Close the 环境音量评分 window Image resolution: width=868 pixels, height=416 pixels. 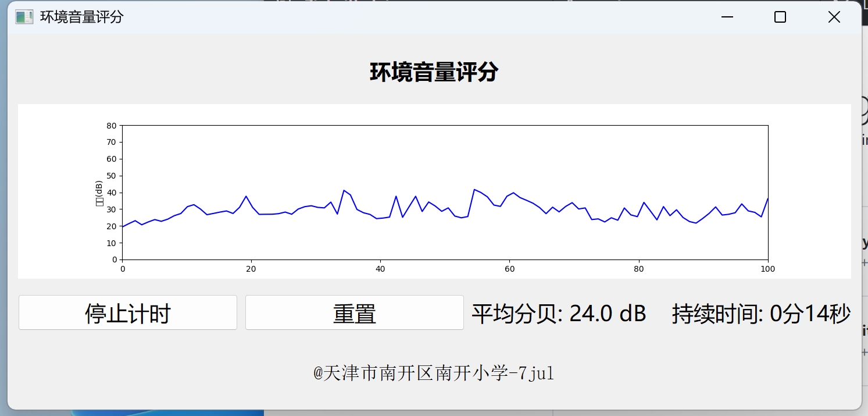[834, 17]
